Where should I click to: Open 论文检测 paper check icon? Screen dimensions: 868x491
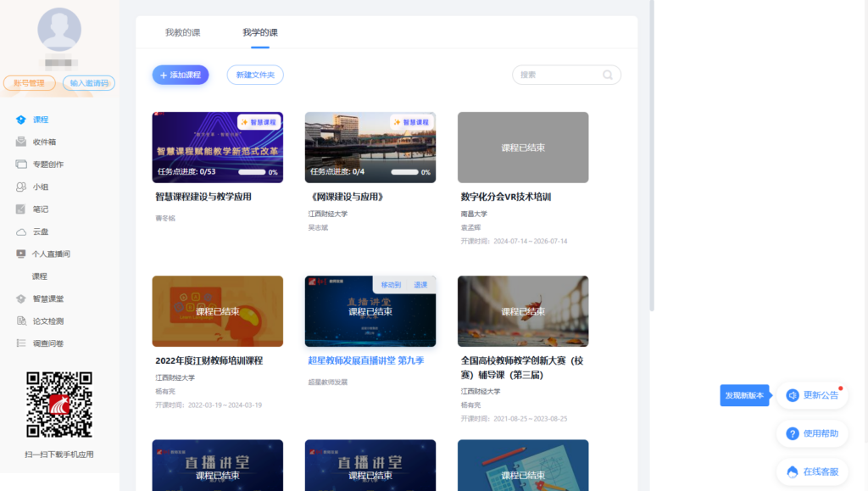pyautogui.click(x=21, y=321)
